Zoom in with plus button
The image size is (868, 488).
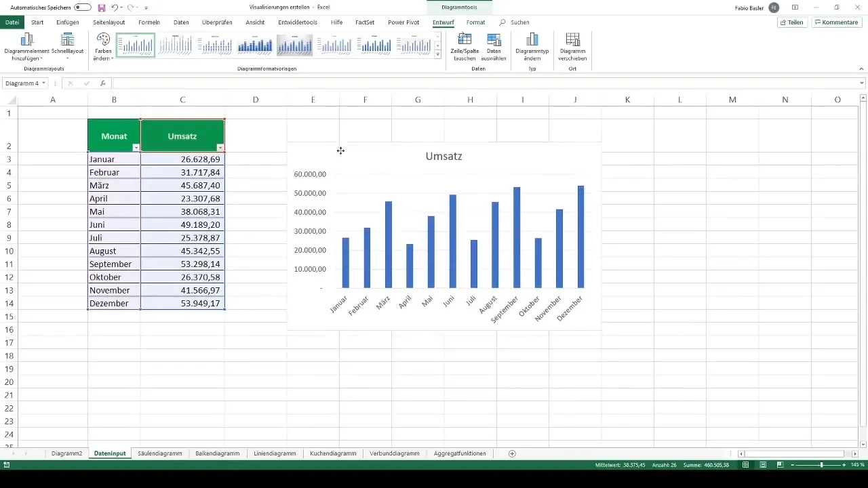click(x=844, y=465)
